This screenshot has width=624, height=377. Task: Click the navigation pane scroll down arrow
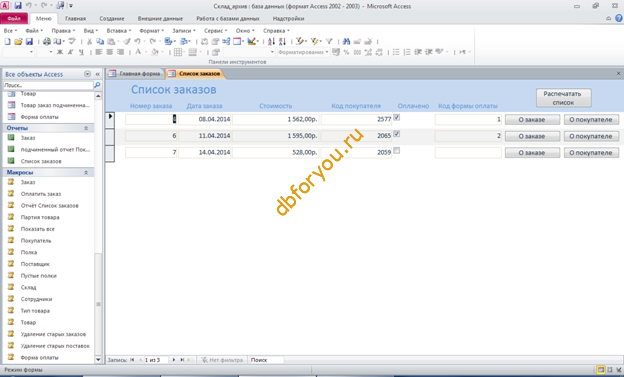pyautogui.click(x=98, y=359)
